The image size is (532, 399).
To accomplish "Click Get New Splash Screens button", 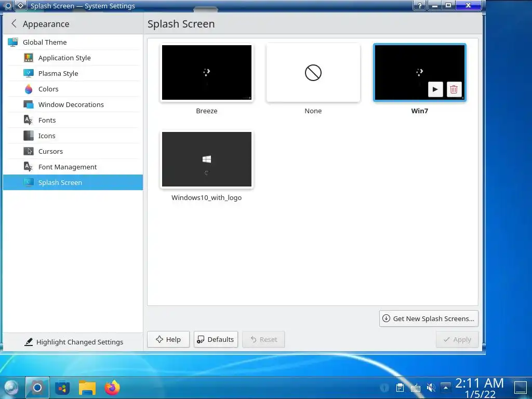I will tap(429, 318).
